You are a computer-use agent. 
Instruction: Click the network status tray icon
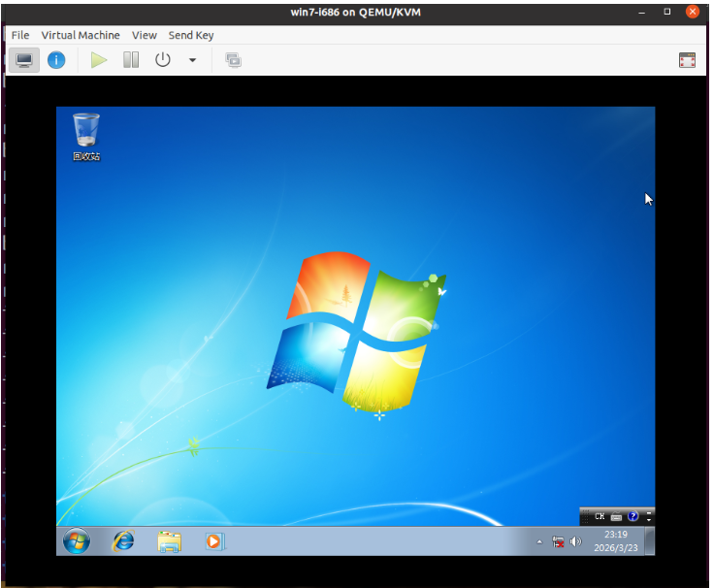tap(558, 542)
